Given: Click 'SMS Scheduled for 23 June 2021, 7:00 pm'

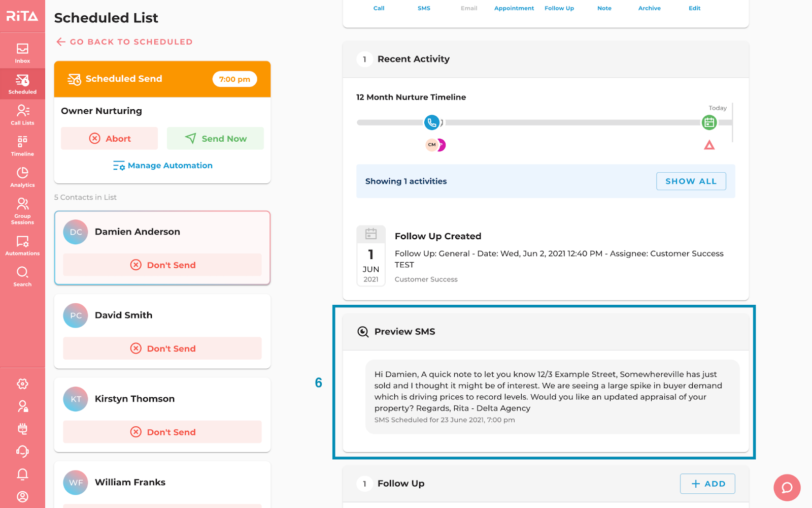Looking at the screenshot, I should click(445, 420).
